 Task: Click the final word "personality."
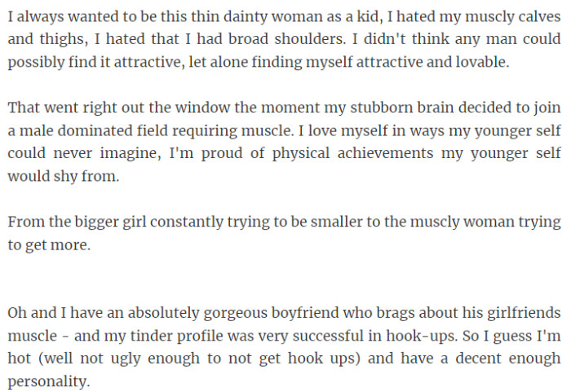pos(47,381)
